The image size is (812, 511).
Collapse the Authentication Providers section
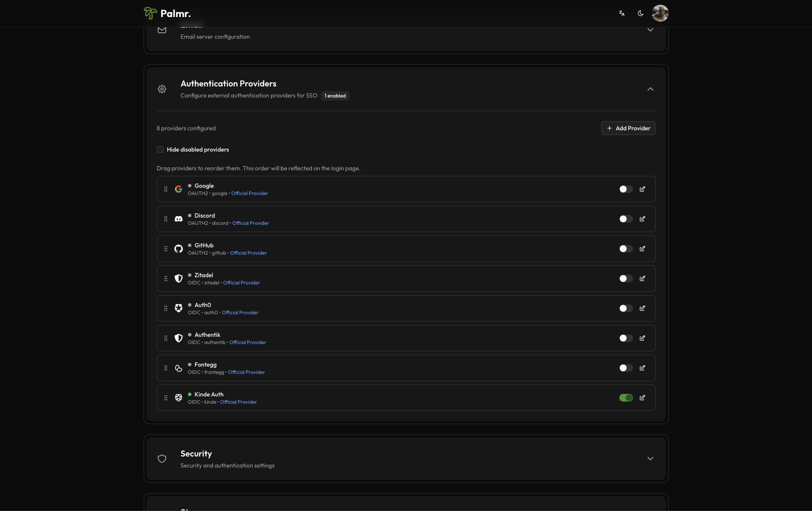pos(650,89)
